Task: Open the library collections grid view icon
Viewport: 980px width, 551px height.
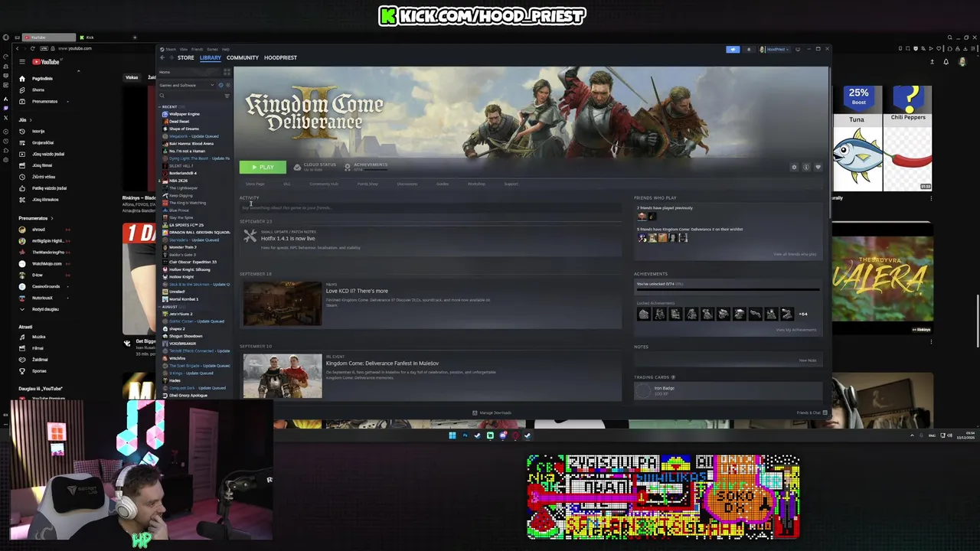Action: click(x=227, y=72)
